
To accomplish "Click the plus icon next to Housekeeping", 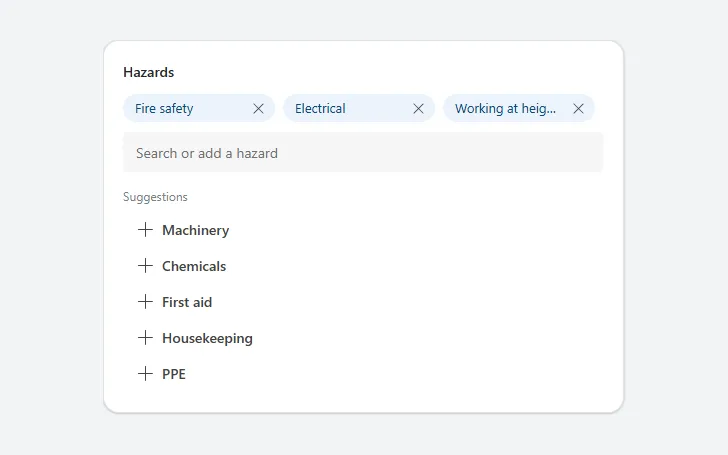I will [x=145, y=338].
